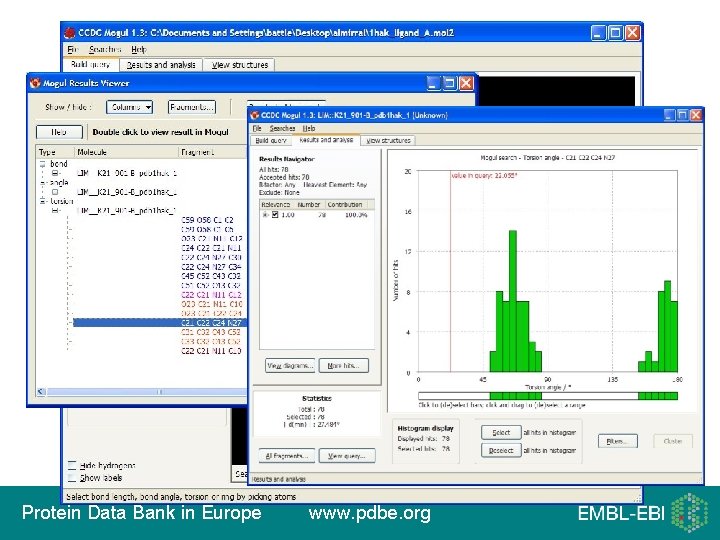The image size is (720, 540).
Task: Click the tallest histogram bar in the cluster next to 180 degrees
Action: (667, 326)
